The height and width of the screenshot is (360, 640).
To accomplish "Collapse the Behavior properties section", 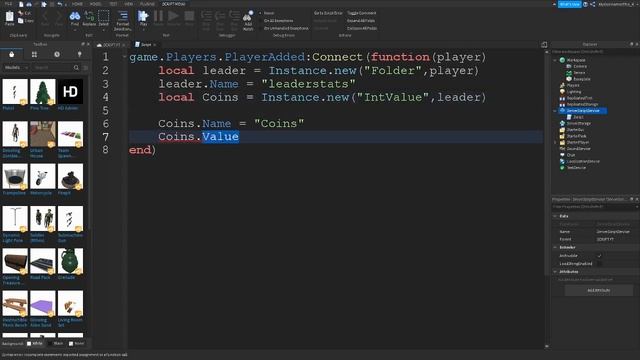I will (555, 247).
